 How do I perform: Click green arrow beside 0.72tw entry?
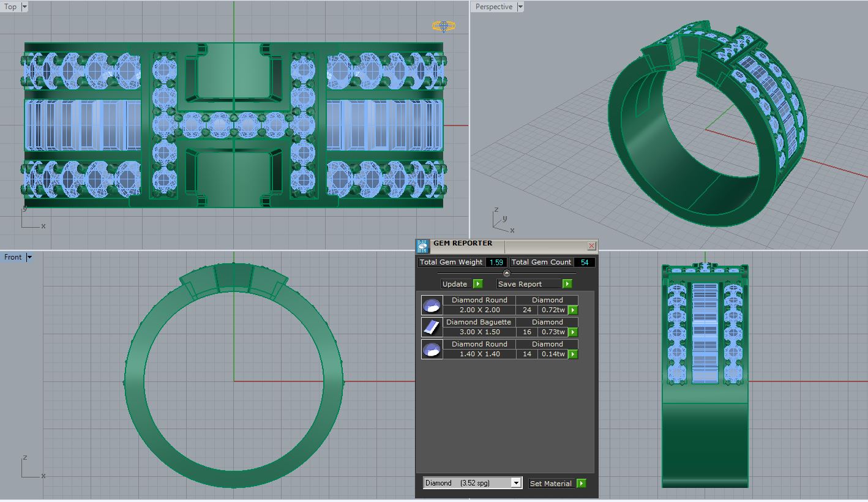(x=573, y=310)
